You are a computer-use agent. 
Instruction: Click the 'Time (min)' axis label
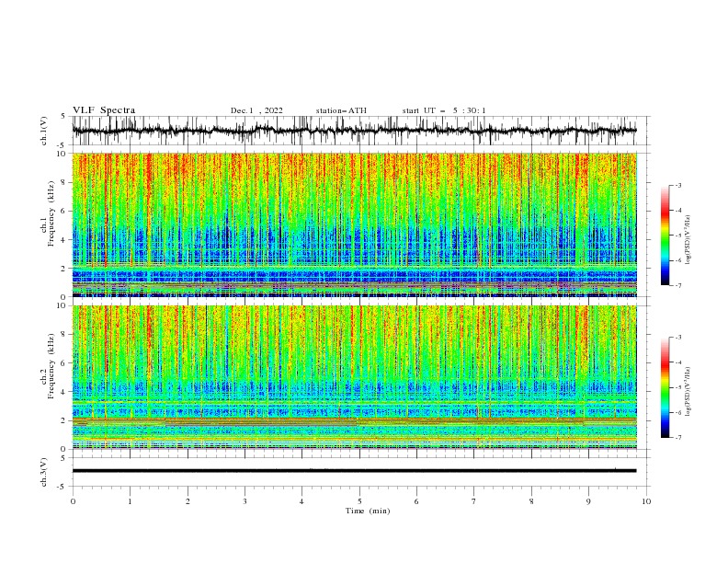(x=368, y=511)
